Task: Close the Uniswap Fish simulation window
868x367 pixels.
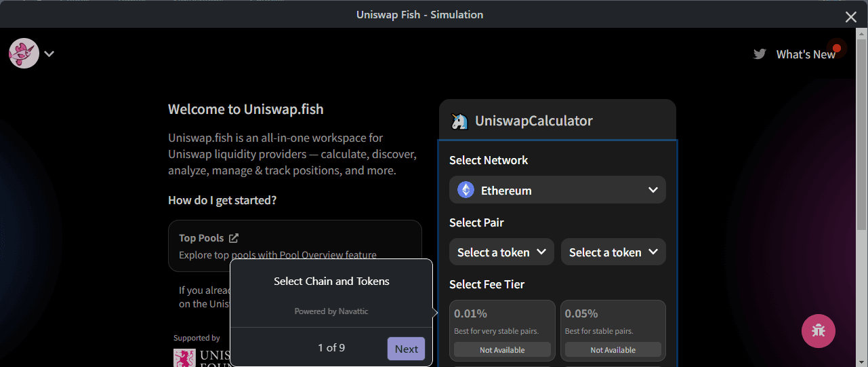Action: click(851, 18)
